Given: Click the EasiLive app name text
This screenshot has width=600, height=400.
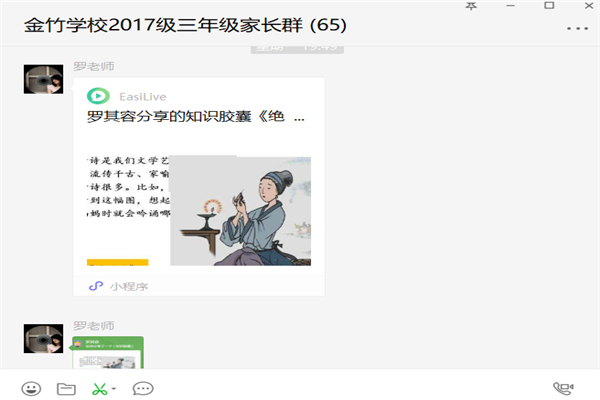Looking at the screenshot, I should pos(143,97).
